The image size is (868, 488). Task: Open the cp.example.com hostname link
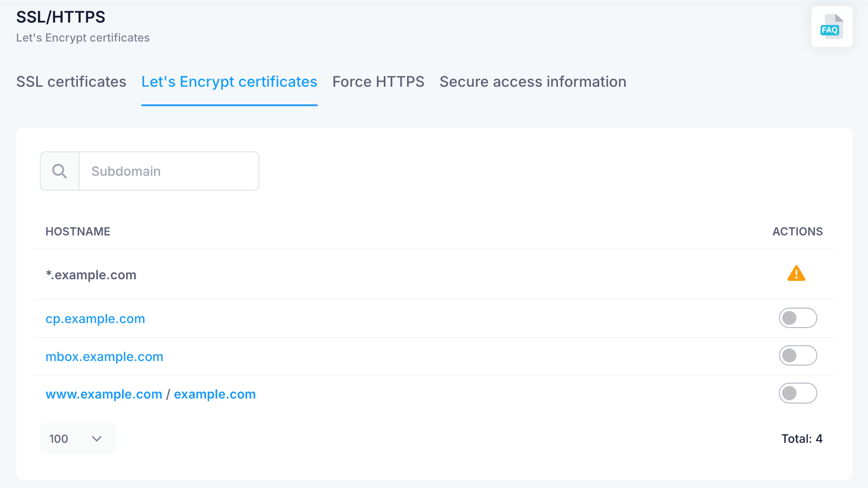[95, 319]
